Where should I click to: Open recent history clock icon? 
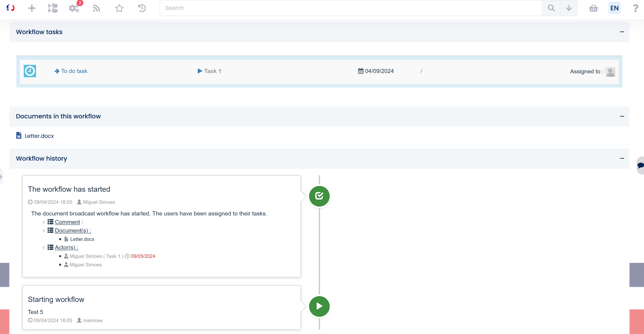coord(142,8)
